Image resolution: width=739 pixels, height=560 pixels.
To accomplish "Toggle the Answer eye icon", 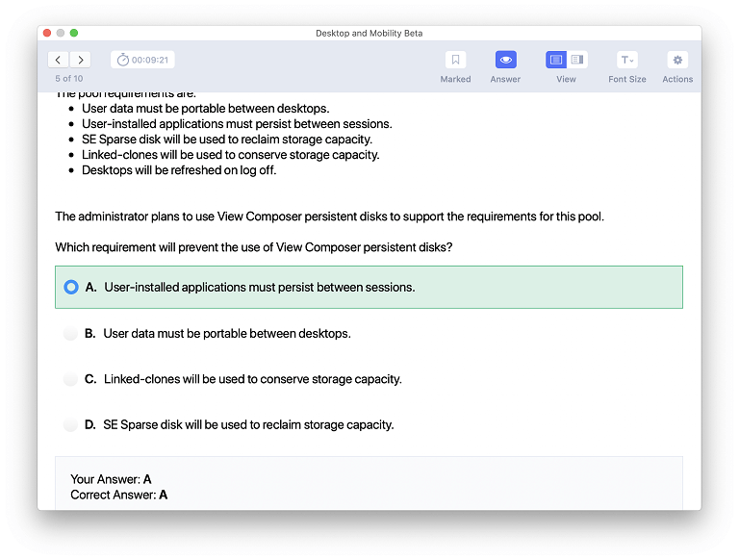I will pyautogui.click(x=506, y=60).
